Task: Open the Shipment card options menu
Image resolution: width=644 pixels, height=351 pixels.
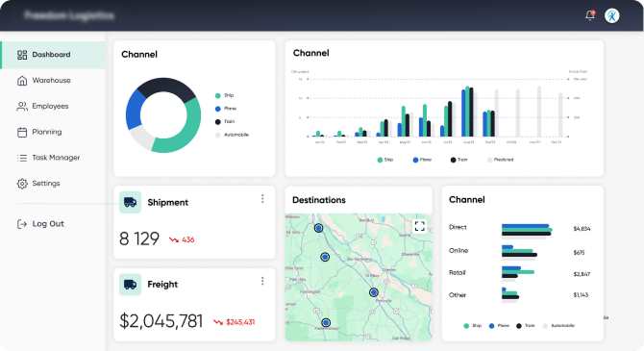Action: click(262, 199)
